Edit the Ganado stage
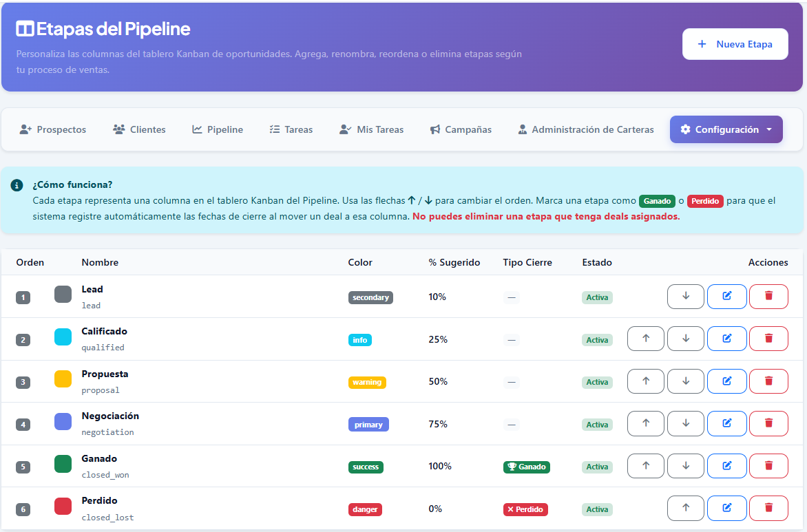 [726, 466]
